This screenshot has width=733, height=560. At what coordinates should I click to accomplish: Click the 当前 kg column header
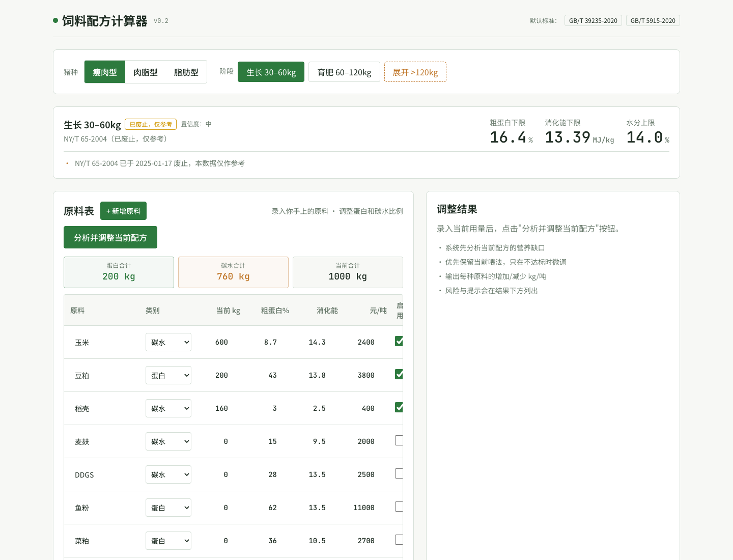pyautogui.click(x=228, y=311)
